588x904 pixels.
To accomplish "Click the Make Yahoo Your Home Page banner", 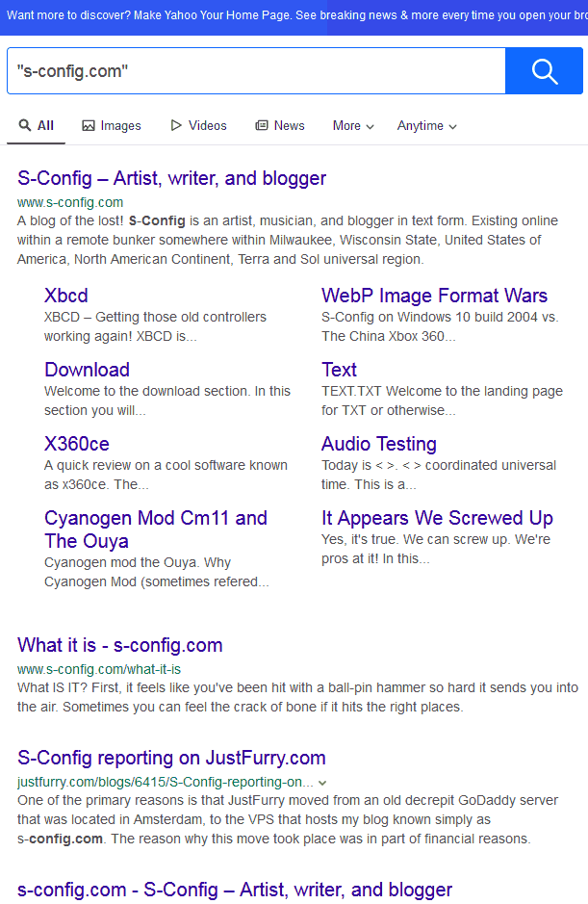I will click(294, 15).
